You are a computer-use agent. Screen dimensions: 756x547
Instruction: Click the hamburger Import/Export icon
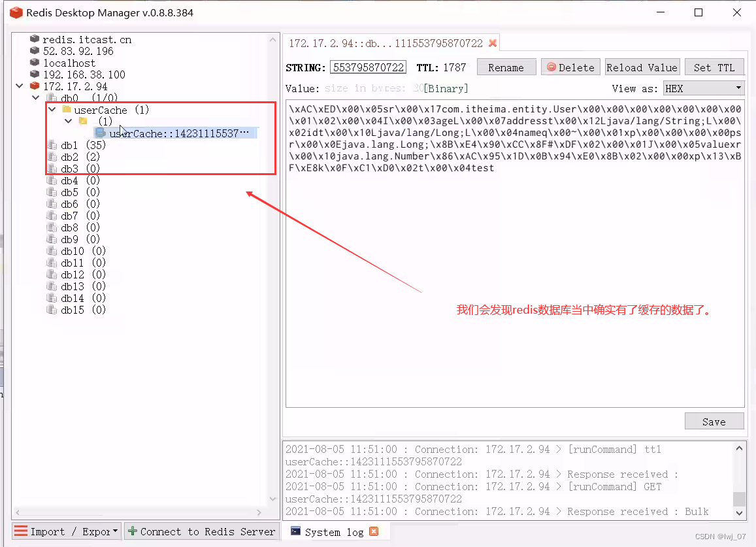pyautogui.click(x=21, y=531)
